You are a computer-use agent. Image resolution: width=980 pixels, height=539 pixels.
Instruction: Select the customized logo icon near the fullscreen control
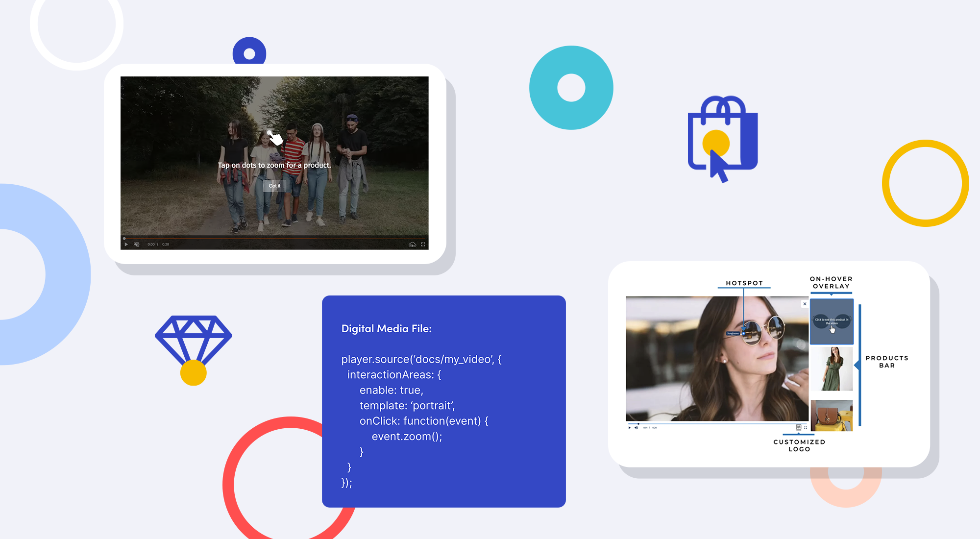799,427
